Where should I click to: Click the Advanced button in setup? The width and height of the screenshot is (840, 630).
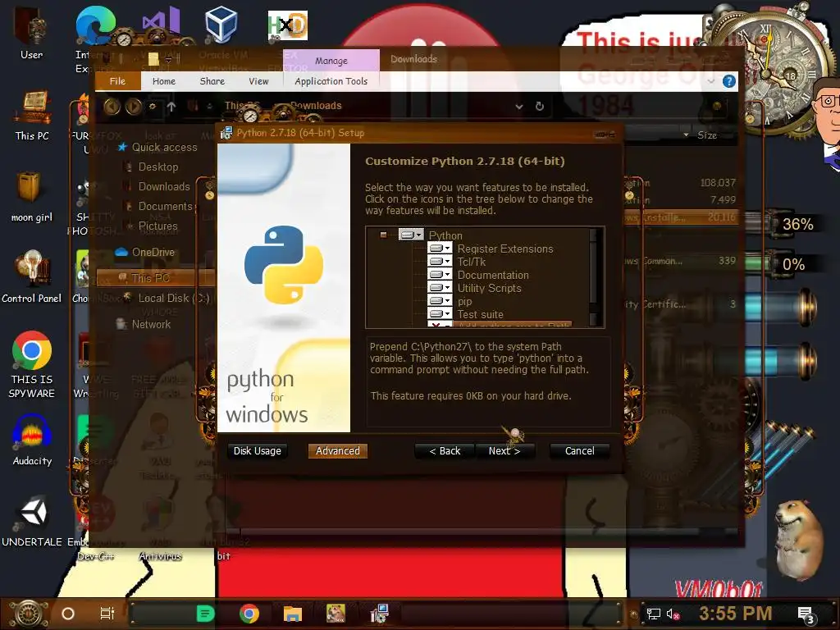[x=337, y=451]
